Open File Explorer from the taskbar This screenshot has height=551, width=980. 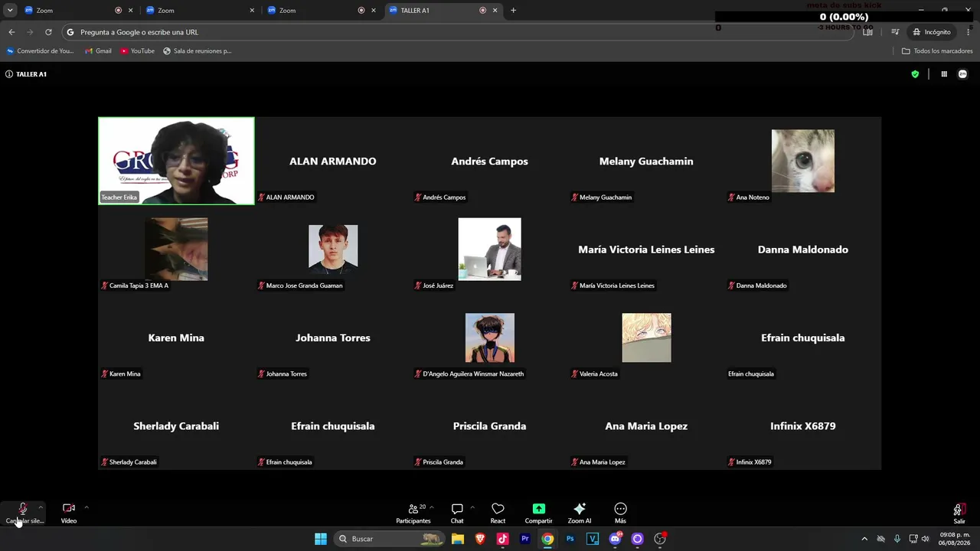pyautogui.click(x=458, y=539)
